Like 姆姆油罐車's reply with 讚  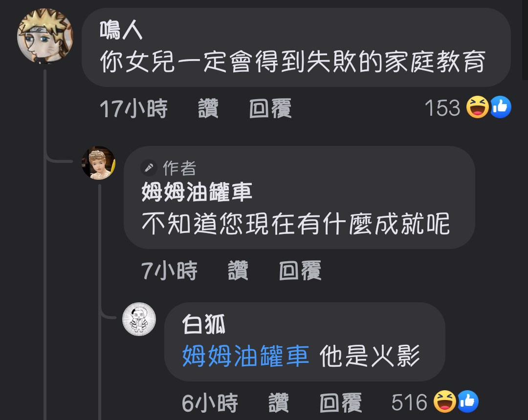(238, 271)
